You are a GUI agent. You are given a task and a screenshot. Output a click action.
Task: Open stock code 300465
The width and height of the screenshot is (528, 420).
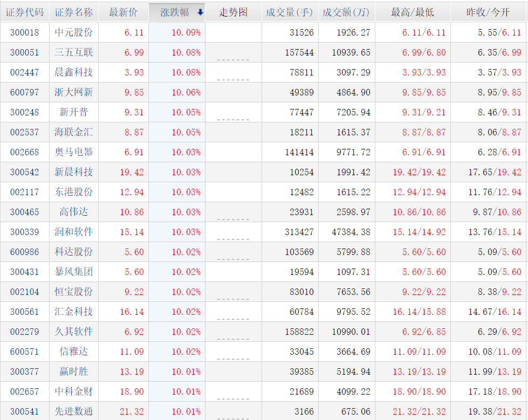point(25,212)
